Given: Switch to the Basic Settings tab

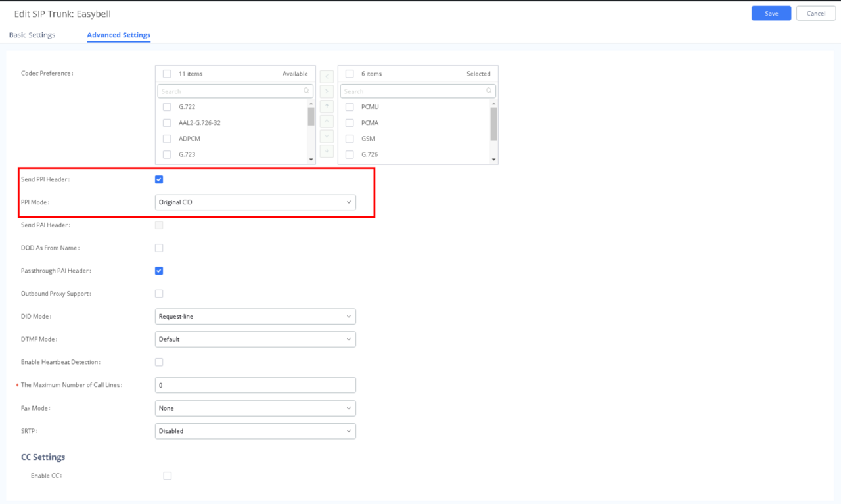Looking at the screenshot, I should [32, 35].
